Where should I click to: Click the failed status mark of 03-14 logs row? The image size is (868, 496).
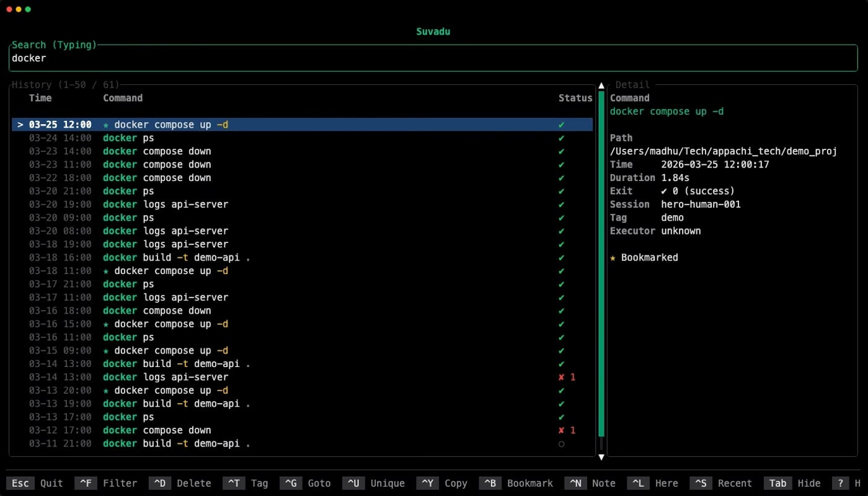(x=567, y=377)
